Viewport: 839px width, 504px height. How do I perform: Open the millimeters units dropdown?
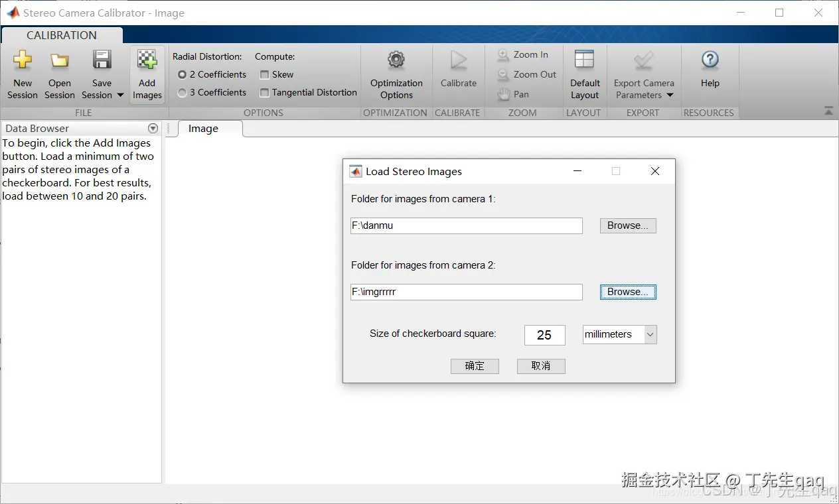[x=619, y=334]
